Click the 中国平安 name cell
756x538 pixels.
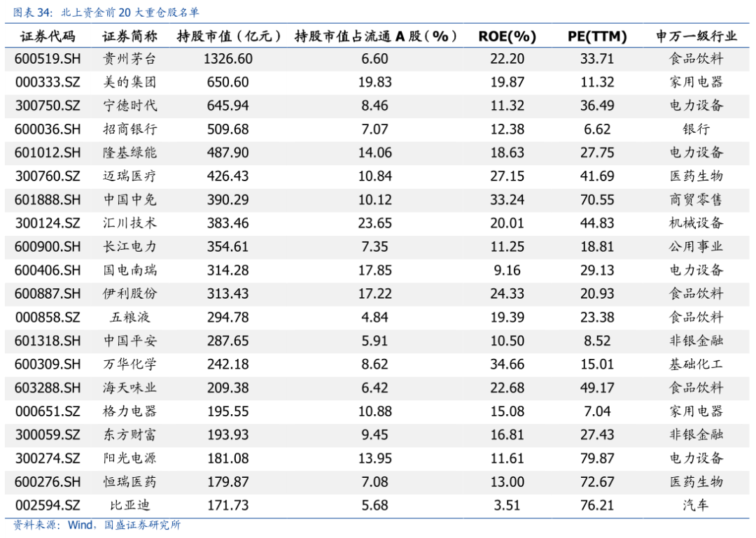pyautogui.click(x=129, y=341)
